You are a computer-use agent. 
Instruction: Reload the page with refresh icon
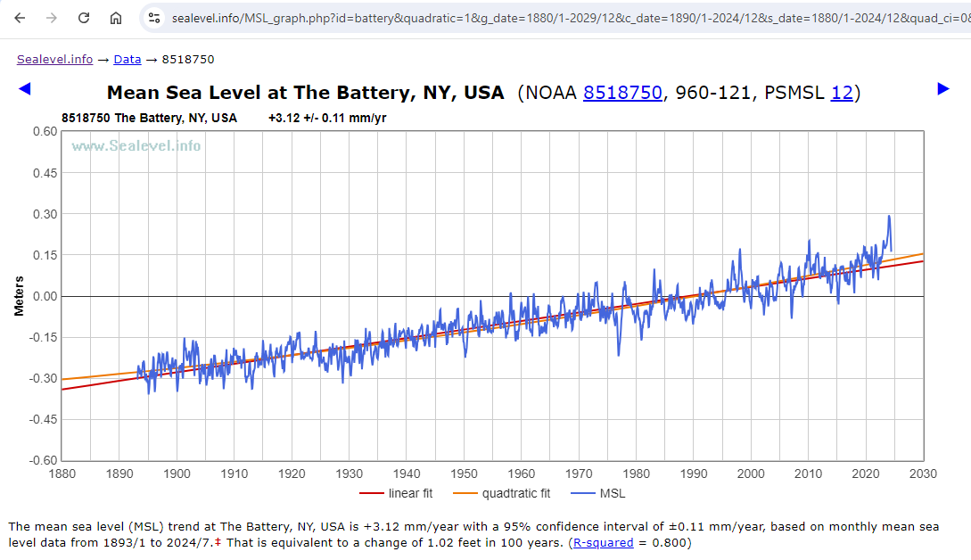point(84,18)
